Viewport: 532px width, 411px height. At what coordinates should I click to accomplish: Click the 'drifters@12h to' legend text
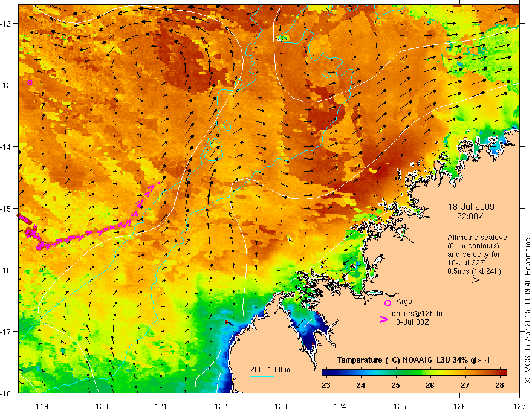(x=417, y=313)
